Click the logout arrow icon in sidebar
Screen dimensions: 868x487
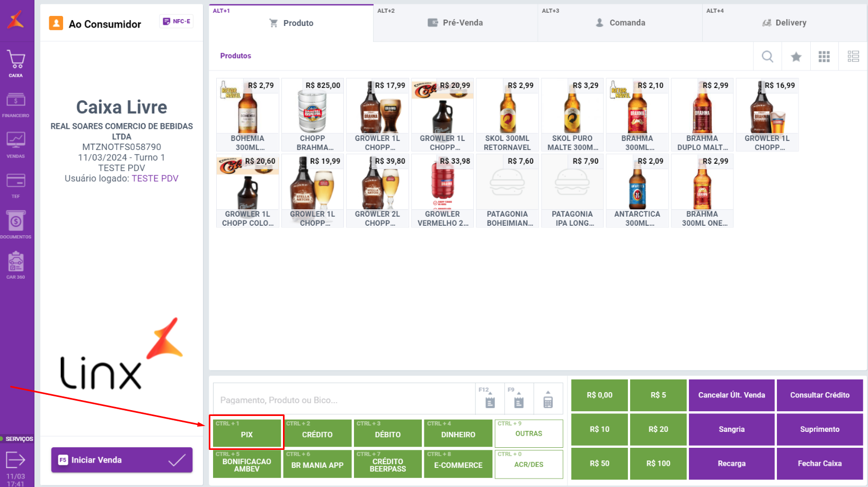15,459
